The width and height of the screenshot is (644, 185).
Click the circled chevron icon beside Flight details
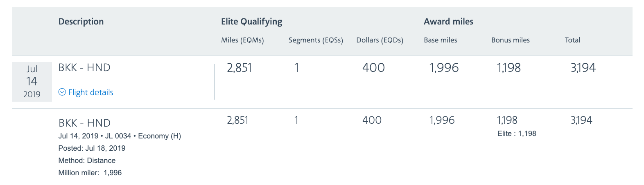(62, 92)
